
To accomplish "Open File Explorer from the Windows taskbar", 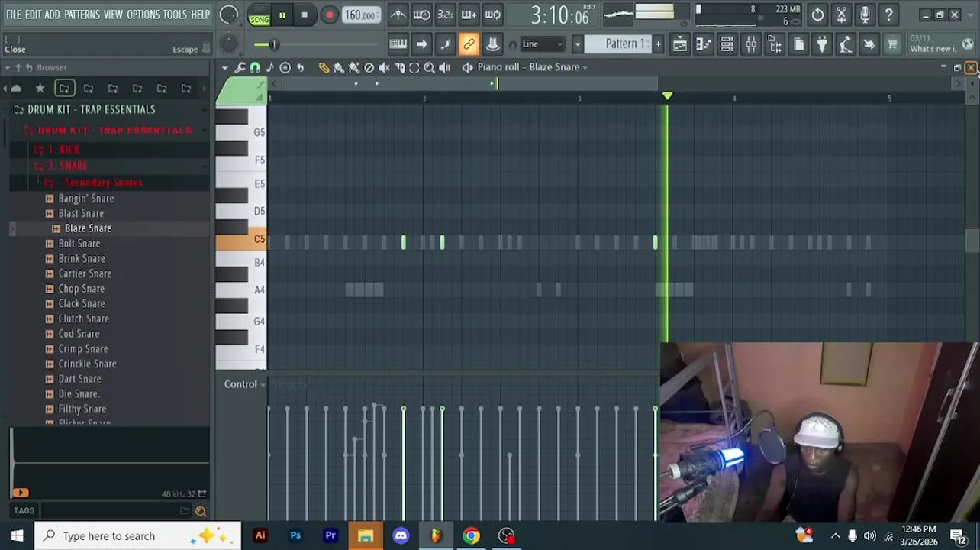I will point(366,535).
